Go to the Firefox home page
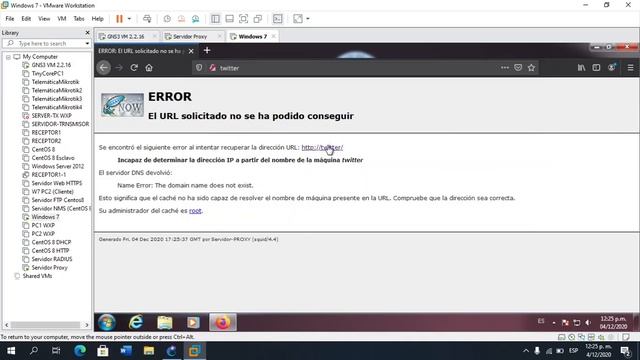The width and height of the screenshot is (640, 360). 149,68
